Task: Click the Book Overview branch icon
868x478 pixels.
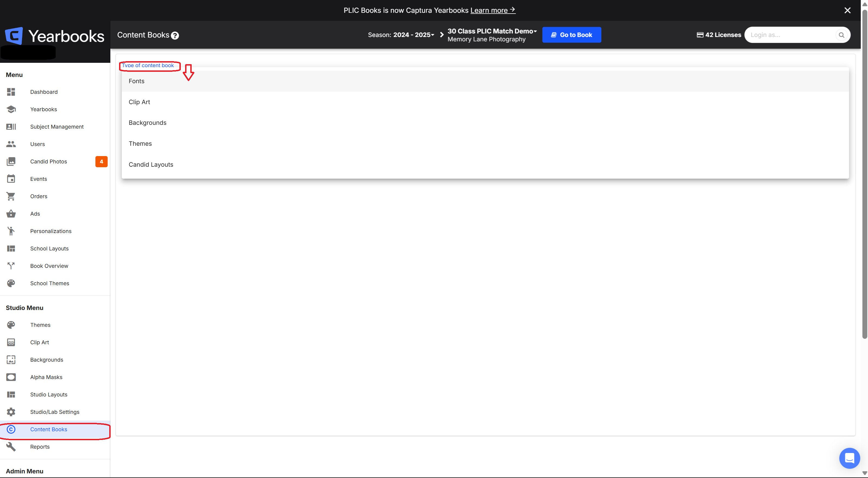Action: [x=11, y=266]
